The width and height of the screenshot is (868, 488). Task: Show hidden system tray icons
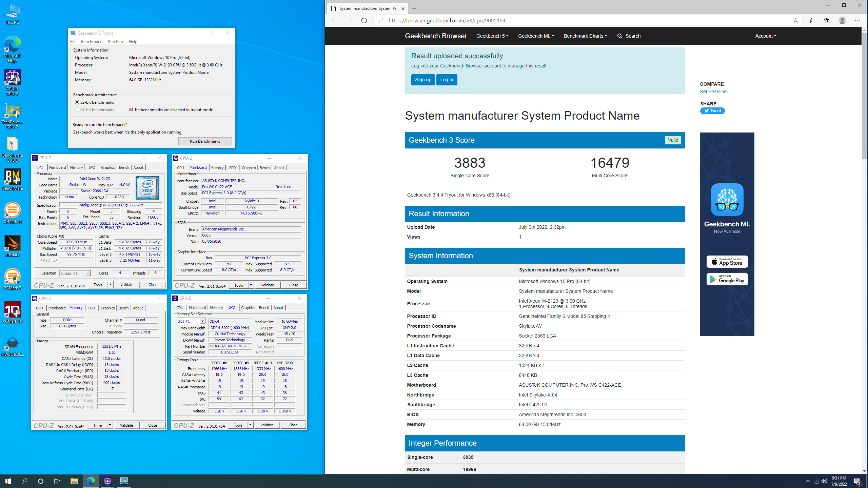point(808,481)
